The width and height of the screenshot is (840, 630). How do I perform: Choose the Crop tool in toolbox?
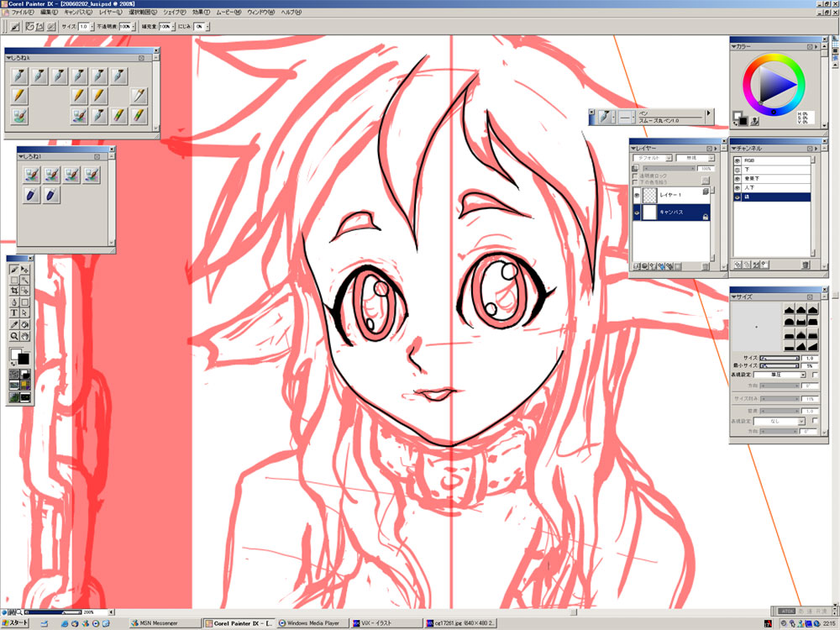pyautogui.click(x=14, y=291)
